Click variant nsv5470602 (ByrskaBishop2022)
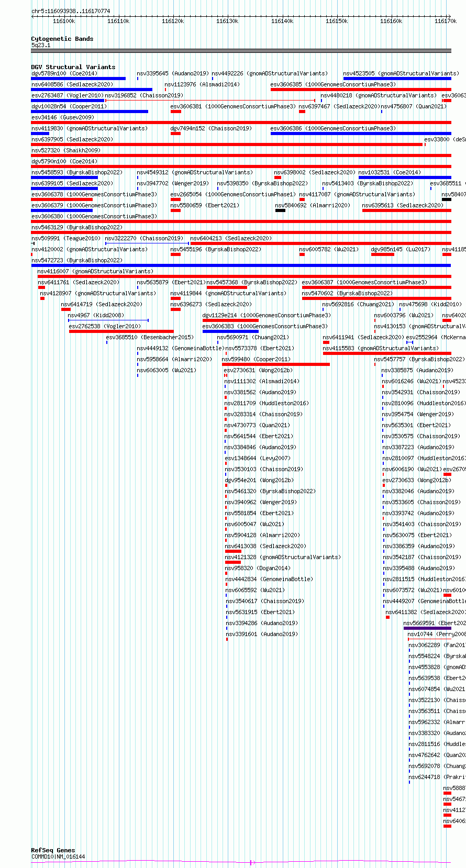This screenshot has height=868, width=466. (x=347, y=293)
